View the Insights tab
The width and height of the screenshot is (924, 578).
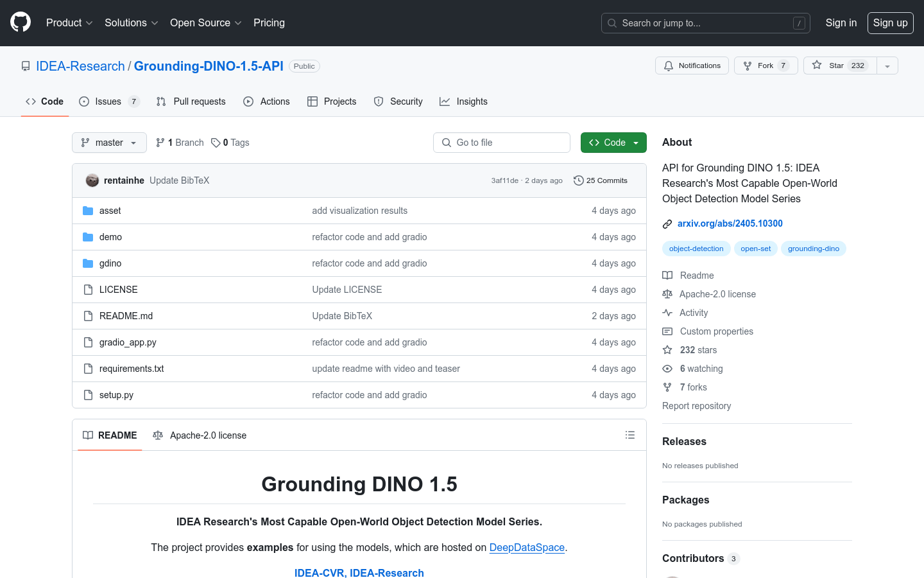pyautogui.click(x=463, y=101)
